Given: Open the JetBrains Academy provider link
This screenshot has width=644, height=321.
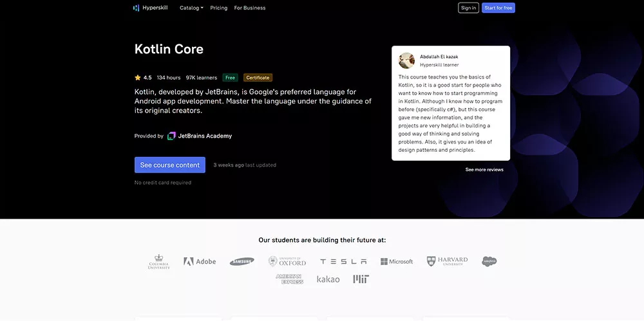Looking at the screenshot, I should tap(205, 136).
